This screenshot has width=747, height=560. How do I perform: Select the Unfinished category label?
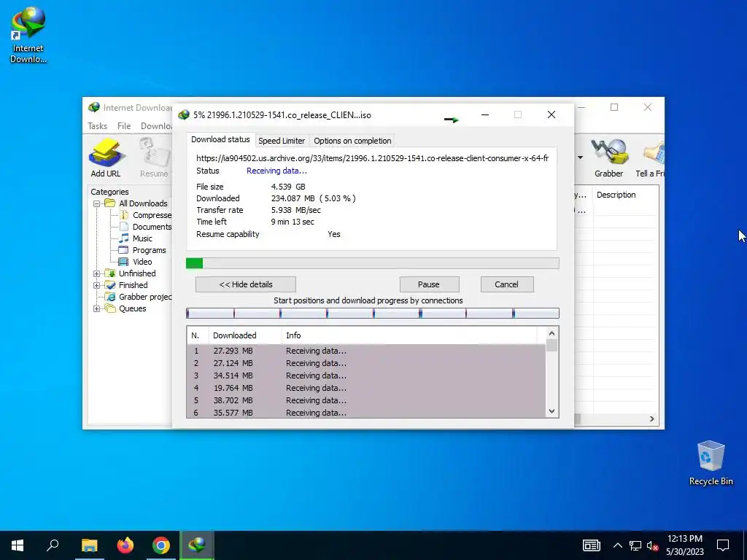[137, 273]
